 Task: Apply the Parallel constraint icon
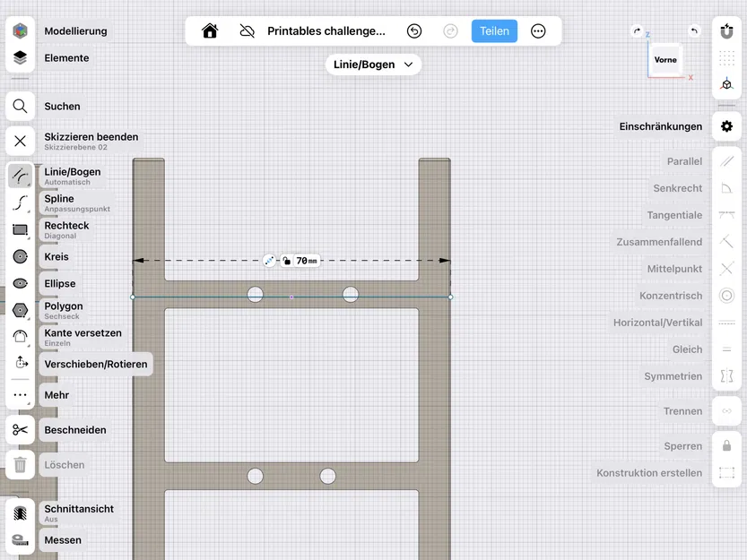726,161
